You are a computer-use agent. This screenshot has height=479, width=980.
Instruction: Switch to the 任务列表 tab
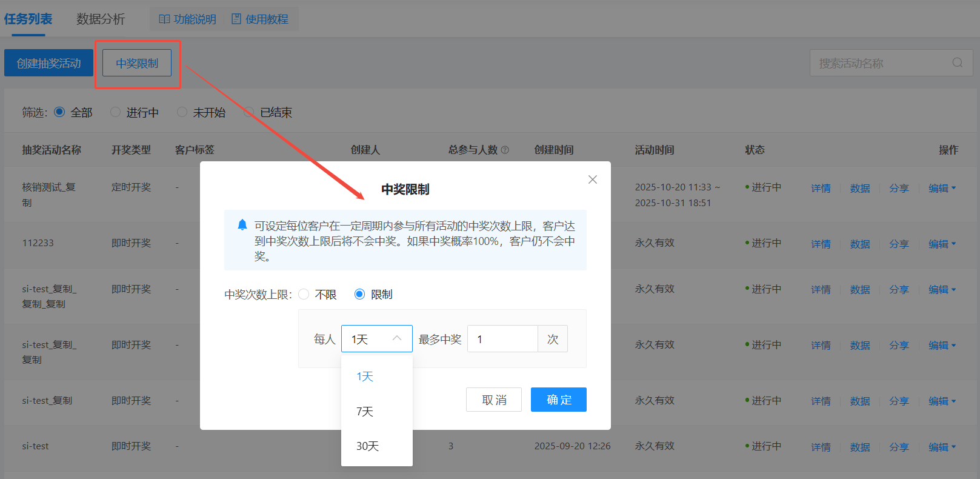(x=28, y=19)
